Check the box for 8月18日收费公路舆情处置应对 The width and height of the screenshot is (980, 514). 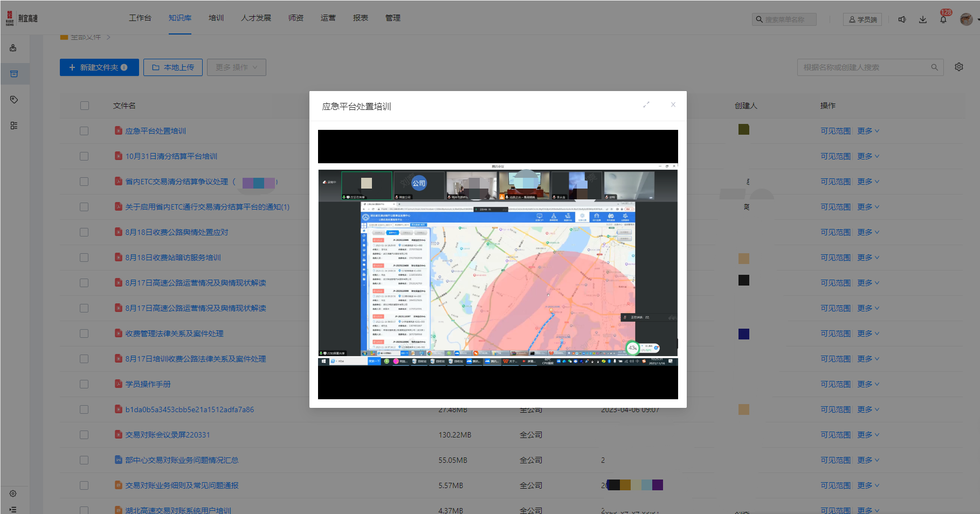tap(84, 232)
